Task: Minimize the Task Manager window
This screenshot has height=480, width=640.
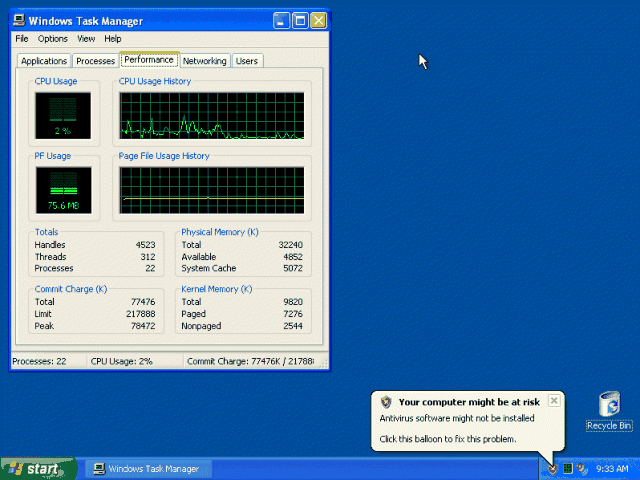Action: point(281,20)
